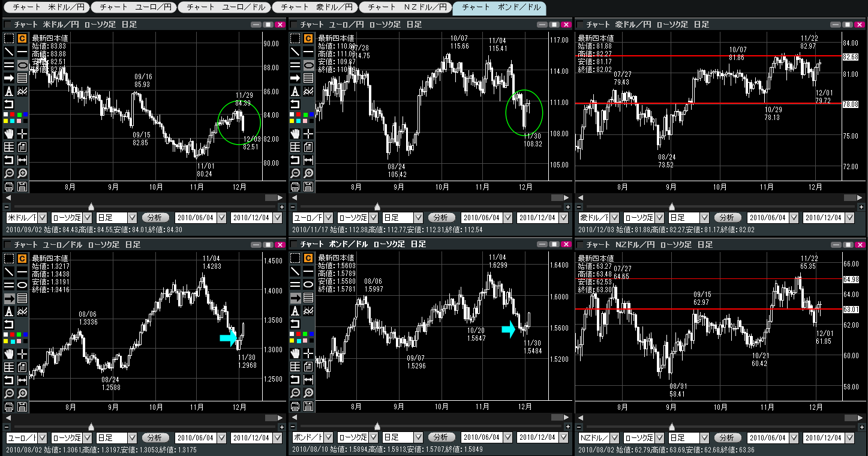Image resolution: width=868 pixels, height=456 pixels.
Task: Click 分析 button in ポンド/ドル chart
Action: (441, 438)
